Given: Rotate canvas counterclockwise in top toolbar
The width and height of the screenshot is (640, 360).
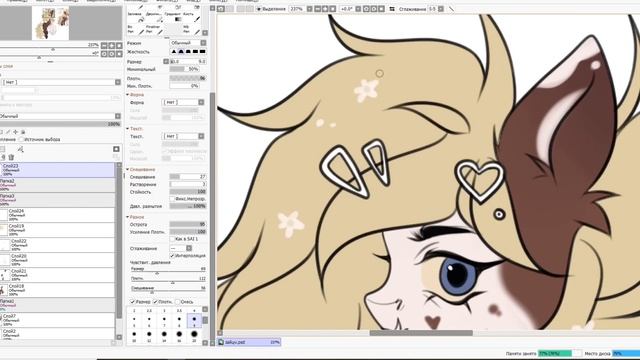Looking at the screenshot, I should pyautogui.click(x=366, y=9).
